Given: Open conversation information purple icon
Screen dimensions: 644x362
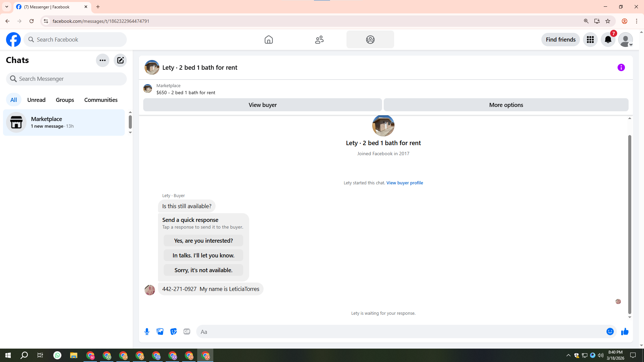Looking at the screenshot, I should [621, 67].
